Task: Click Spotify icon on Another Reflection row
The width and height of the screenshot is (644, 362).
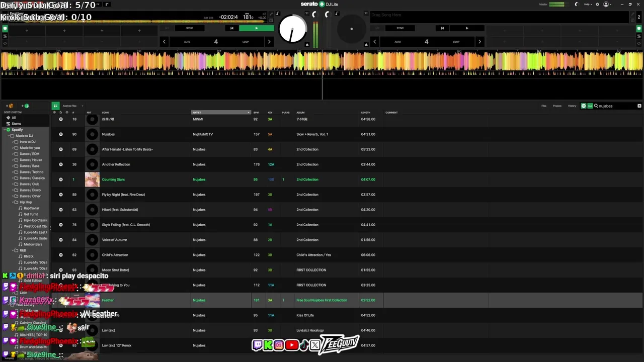Action: 61,164
